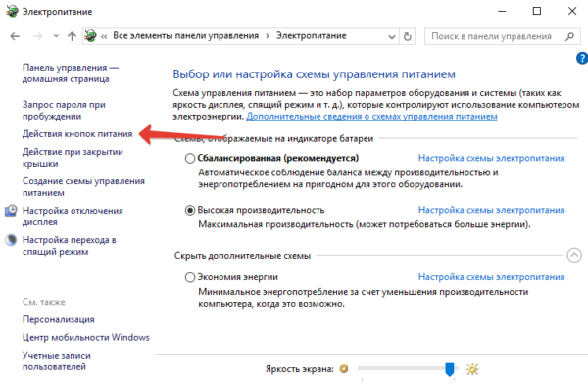
Task: Open Действия кнопок питания
Action: coord(77,134)
